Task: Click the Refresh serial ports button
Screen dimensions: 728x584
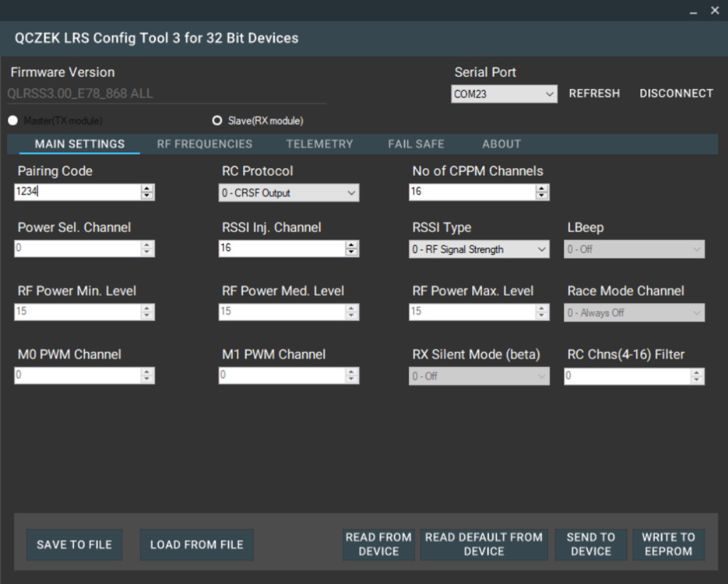Action: tap(594, 93)
